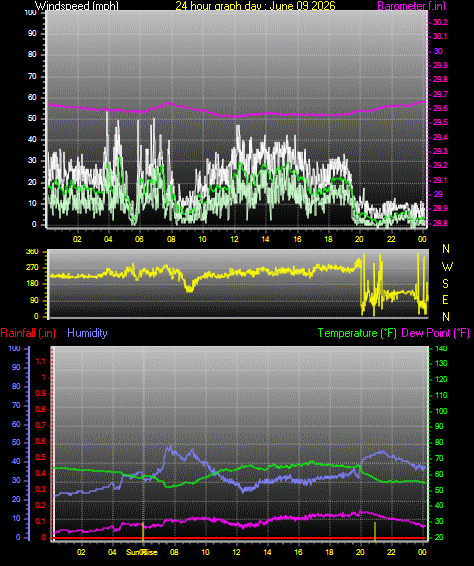
Task: Click the S compass direction label
Action: [445, 284]
